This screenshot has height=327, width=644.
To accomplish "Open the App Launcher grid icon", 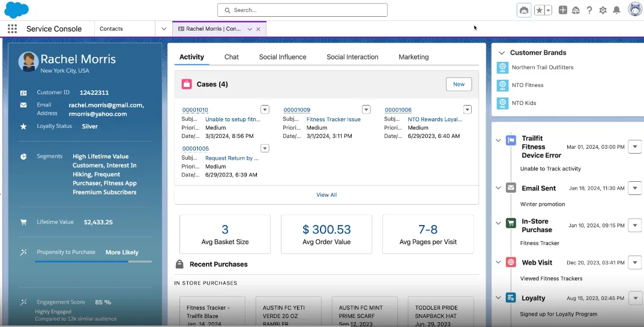I will (x=13, y=29).
